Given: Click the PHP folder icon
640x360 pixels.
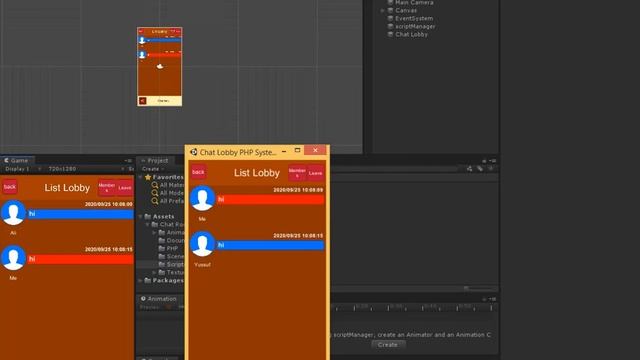Looking at the screenshot, I should pyautogui.click(x=162, y=248).
